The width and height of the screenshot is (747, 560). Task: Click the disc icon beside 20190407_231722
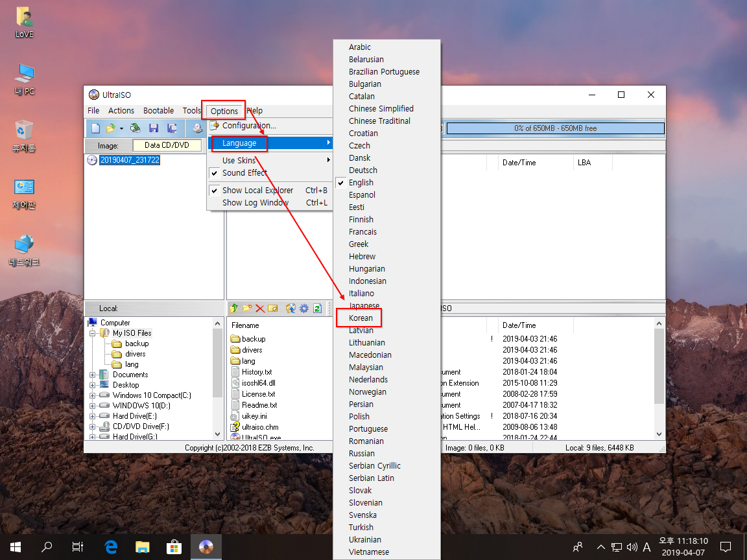tap(92, 160)
